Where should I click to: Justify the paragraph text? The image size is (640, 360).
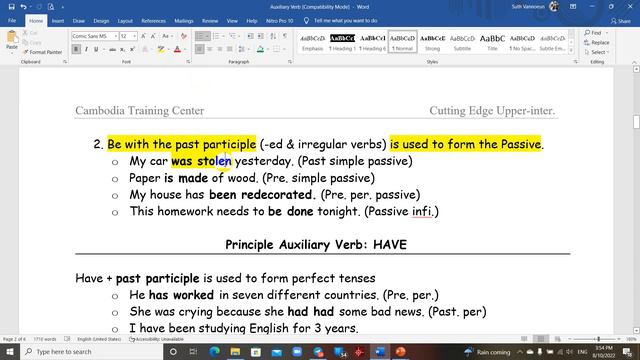[229, 49]
